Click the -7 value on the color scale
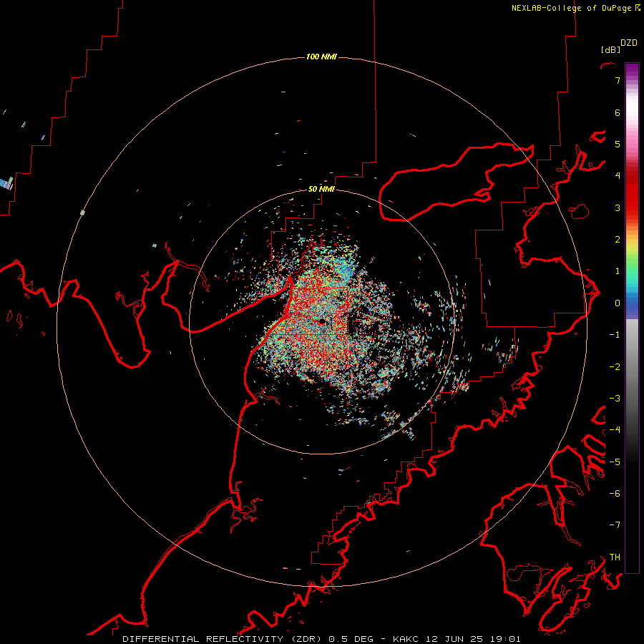Viewport: 644px width, 644px height. tap(615, 525)
